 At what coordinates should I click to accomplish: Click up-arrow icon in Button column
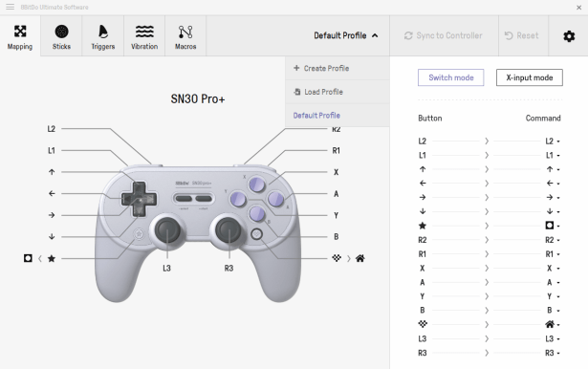point(423,169)
